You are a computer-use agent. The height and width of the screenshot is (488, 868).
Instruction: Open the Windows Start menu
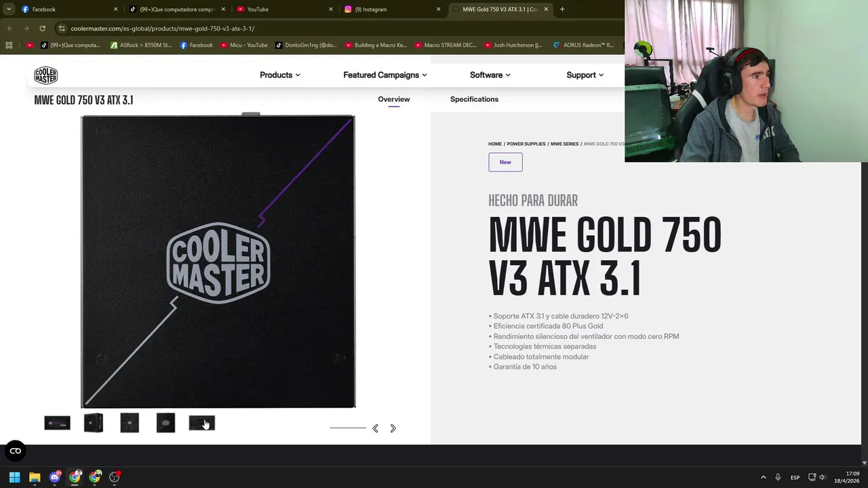point(14,477)
